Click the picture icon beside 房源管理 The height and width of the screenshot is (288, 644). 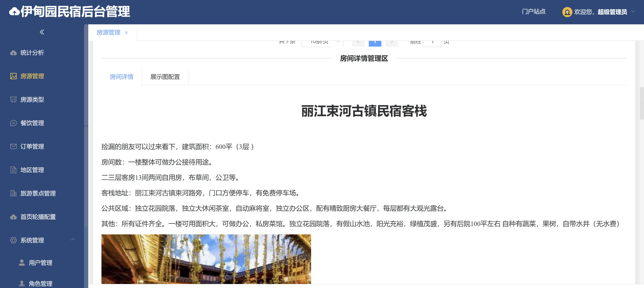pos(13,76)
